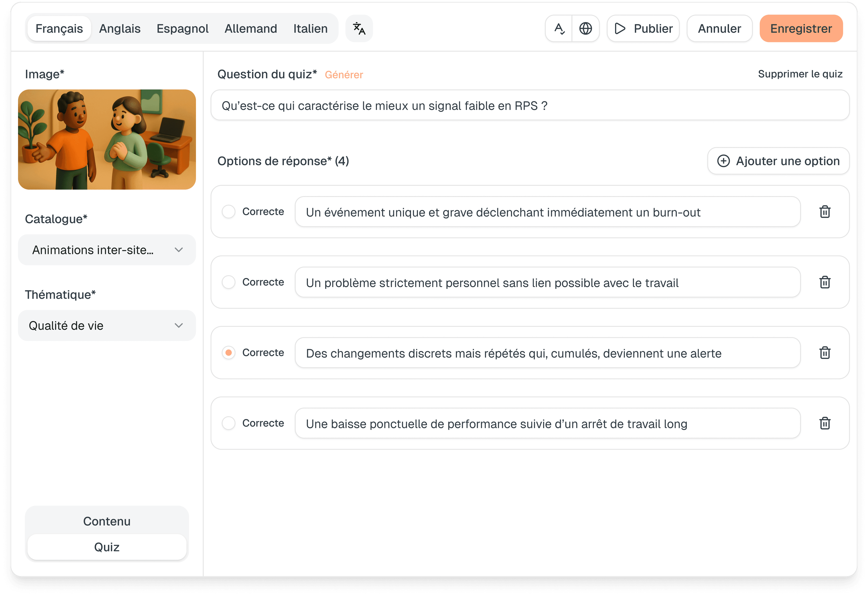The width and height of the screenshot is (868, 596).
Task: Switch to the Contenu tab
Action: pyautogui.click(x=106, y=521)
